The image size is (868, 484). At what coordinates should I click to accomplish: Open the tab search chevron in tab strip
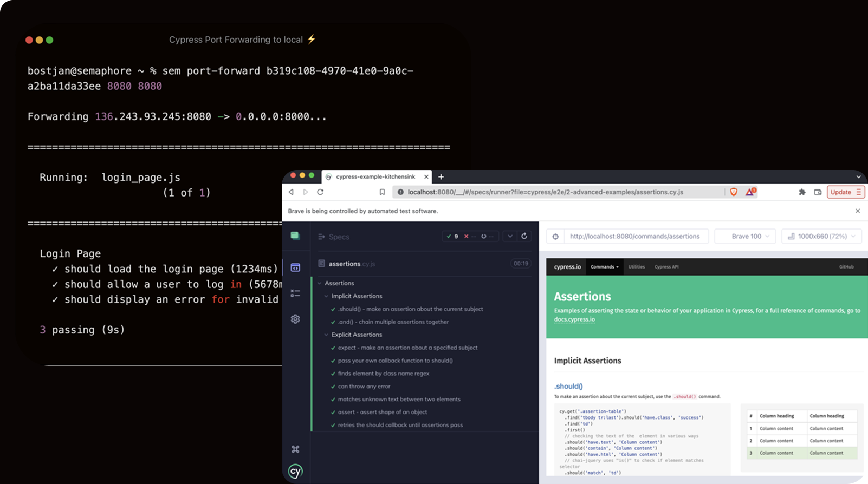[858, 177]
